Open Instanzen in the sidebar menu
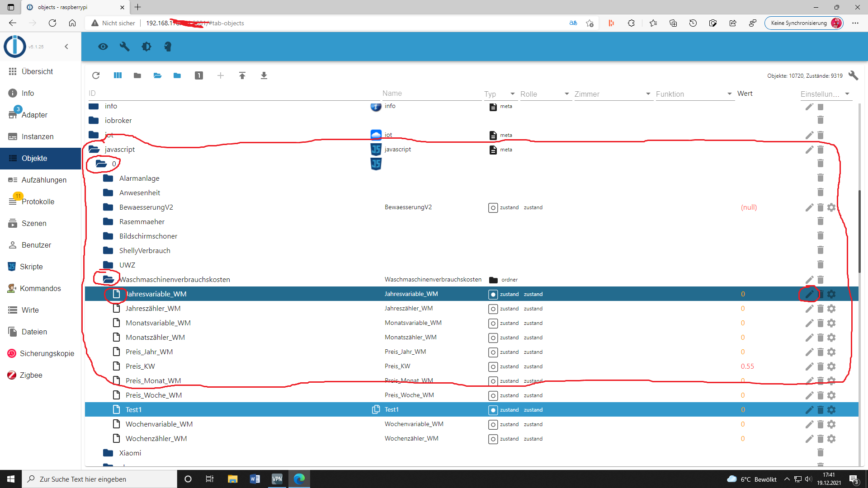Viewport: 868px width, 488px height. pos(38,136)
